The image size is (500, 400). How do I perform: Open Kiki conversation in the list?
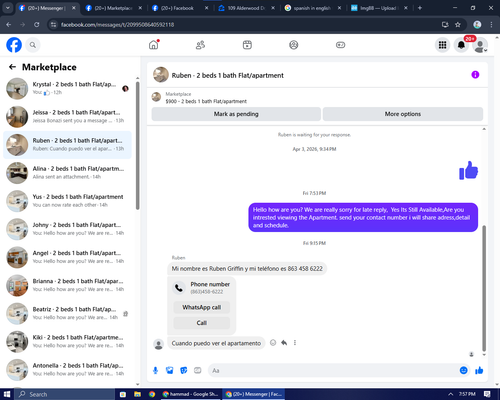coord(67,342)
